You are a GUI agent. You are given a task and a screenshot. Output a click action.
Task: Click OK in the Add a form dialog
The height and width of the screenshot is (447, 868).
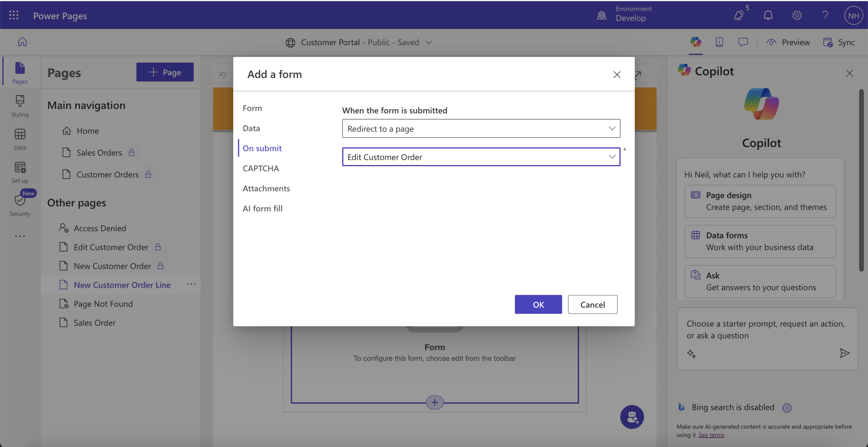(538, 304)
